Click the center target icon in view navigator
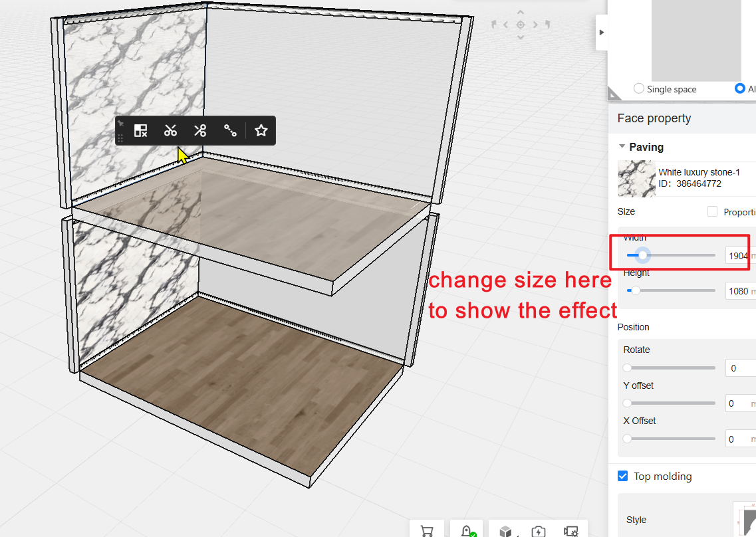This screenshot has width=756, height=537. tap(521, 25)
